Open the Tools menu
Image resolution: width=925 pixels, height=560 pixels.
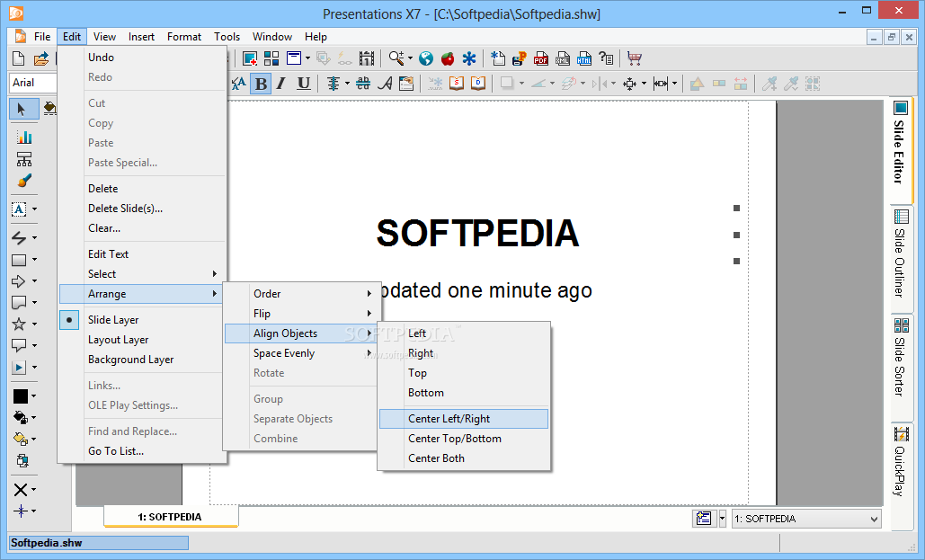(227, 37)
